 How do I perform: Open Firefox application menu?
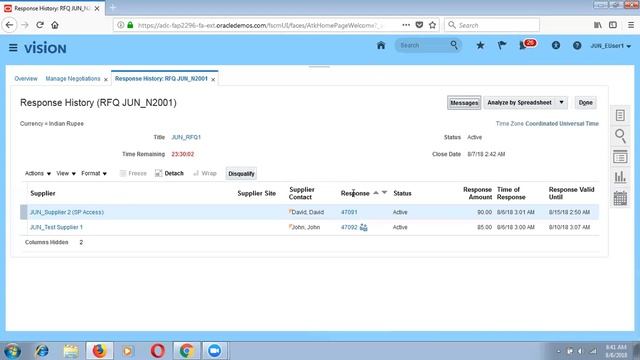631,25
